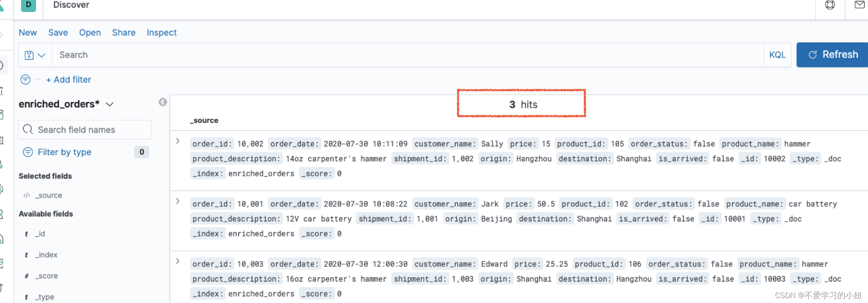Click the Filter by type funnel icon

[x=28, y=152]
